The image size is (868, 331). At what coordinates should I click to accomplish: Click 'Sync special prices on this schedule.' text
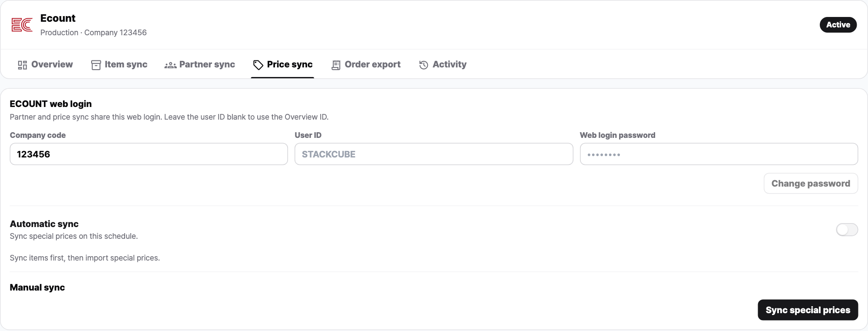[74, 236]
